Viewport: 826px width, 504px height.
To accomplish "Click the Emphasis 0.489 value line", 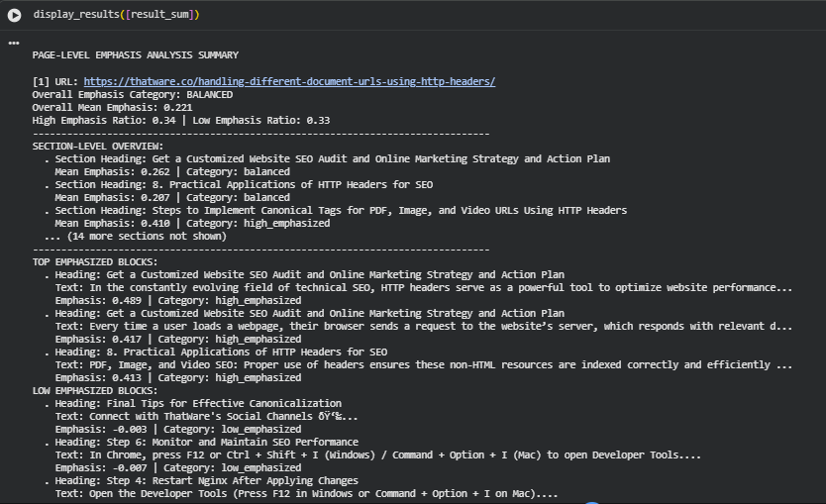I will [178, 300].
